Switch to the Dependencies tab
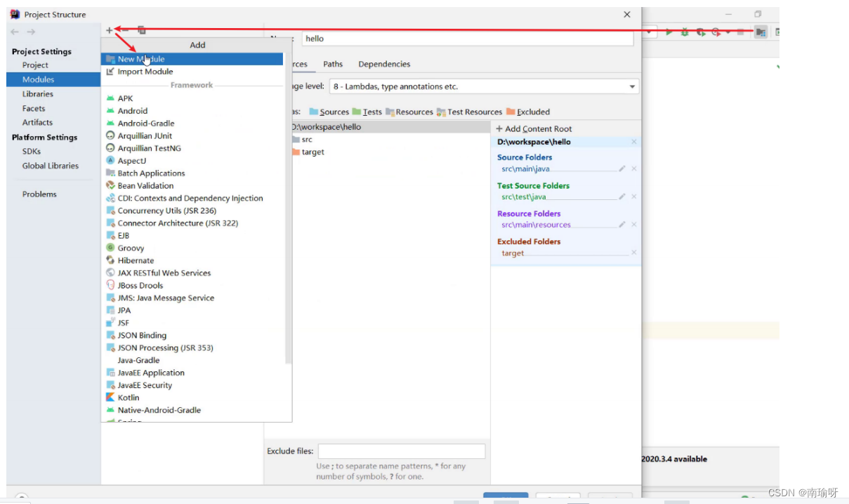This screenshot has height=504, width=849. [384, 64]
